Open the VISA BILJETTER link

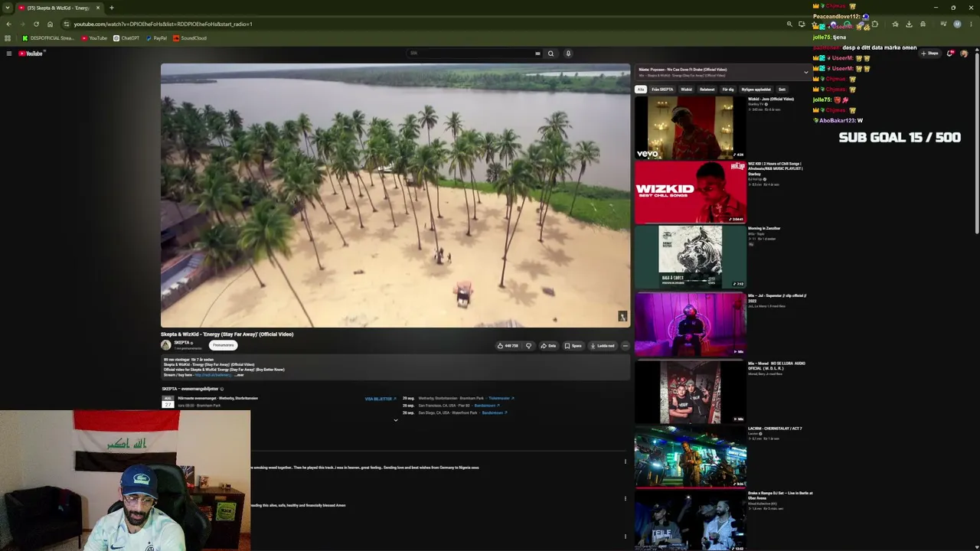381,399
